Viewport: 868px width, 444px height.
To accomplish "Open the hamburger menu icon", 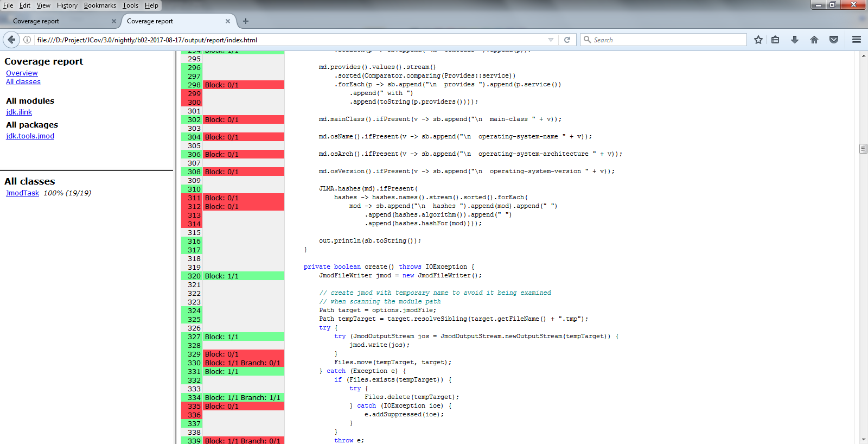I will 857,40.
